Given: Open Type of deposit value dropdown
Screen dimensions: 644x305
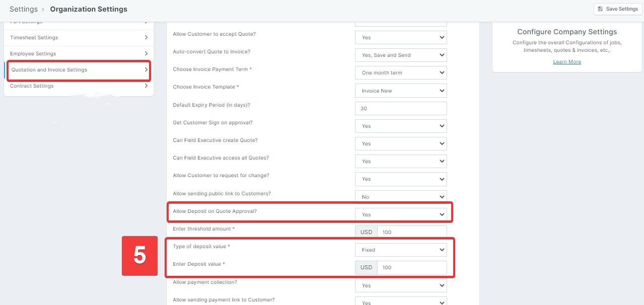Looking at the screenshot, I should (401, 250).
